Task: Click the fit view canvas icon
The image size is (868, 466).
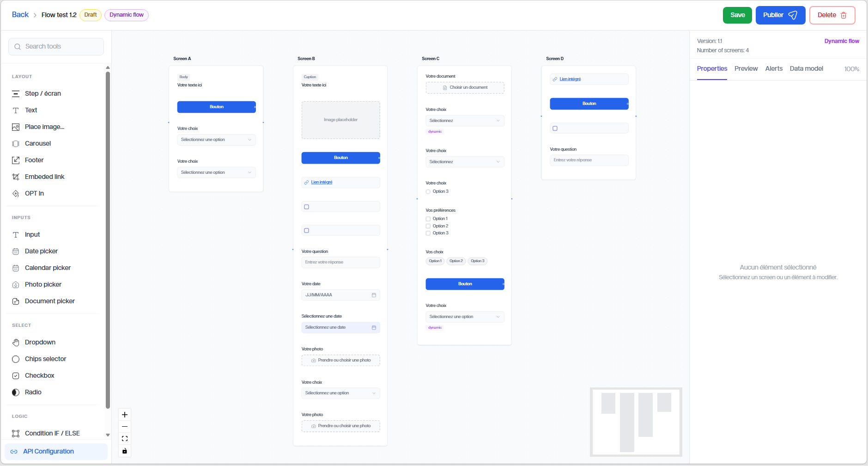Action: click(125, 439)
